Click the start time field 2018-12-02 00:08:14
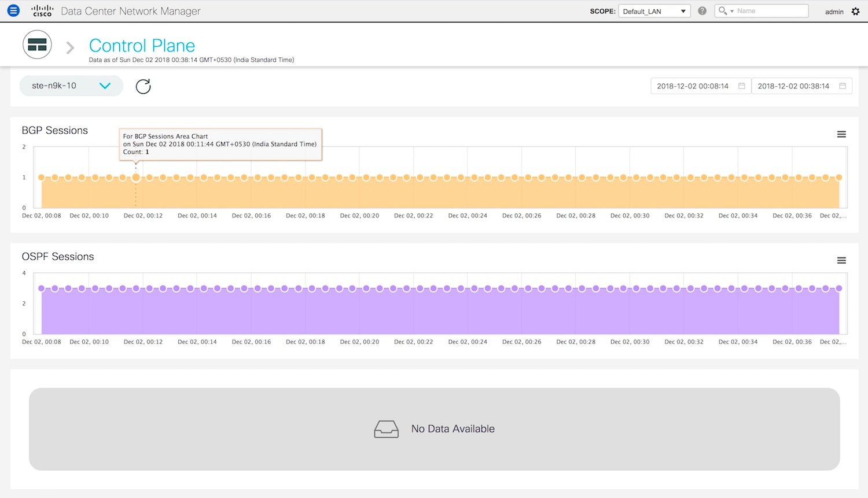The image size is (868, 498). (x=701, y=86)
